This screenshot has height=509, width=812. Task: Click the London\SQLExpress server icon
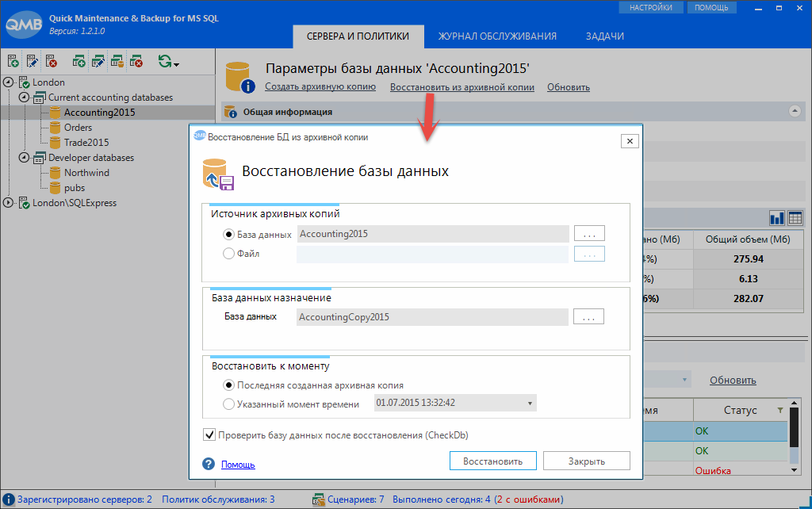click(x=25, y=203)
